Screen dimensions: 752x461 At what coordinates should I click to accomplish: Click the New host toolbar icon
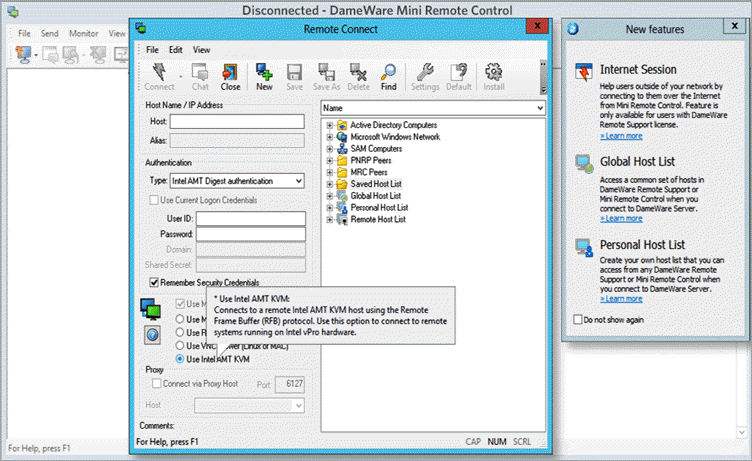(x=264, y=76)
